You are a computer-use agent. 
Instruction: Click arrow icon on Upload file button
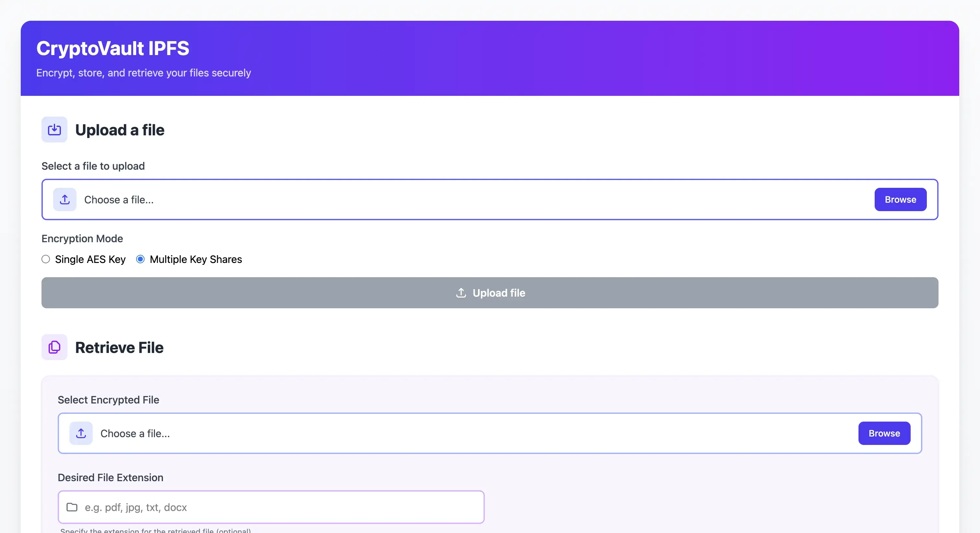[461, 293]
